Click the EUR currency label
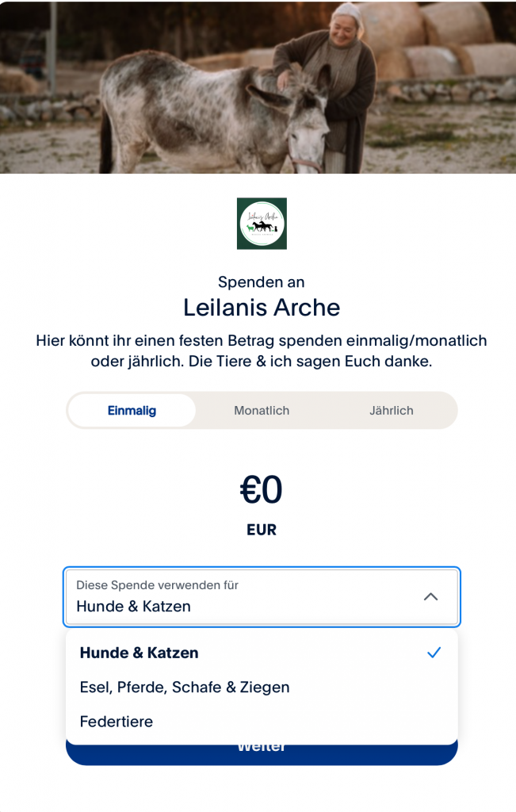 click(262, 530)
